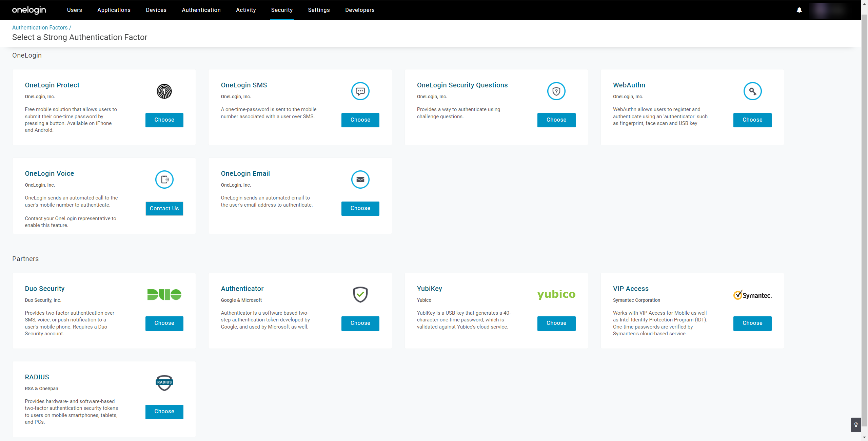868x441 pixels.
Task: Click the OneLogin SMS chat bubble icon
Action: tap(360, 91)
